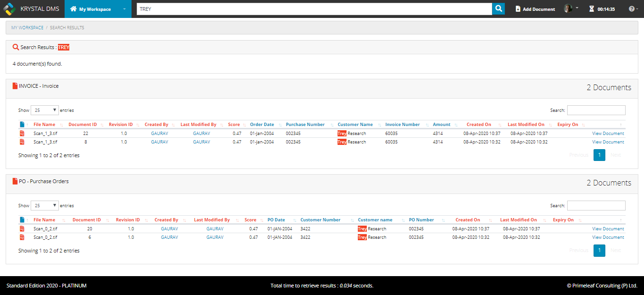Click the Krystal DMS logo icon
Screen dimensions: 644x295
[x=9, y=9]
